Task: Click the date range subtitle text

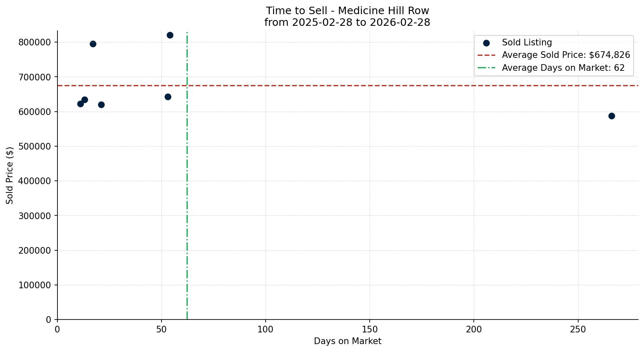Action: [x=347, y=22]
